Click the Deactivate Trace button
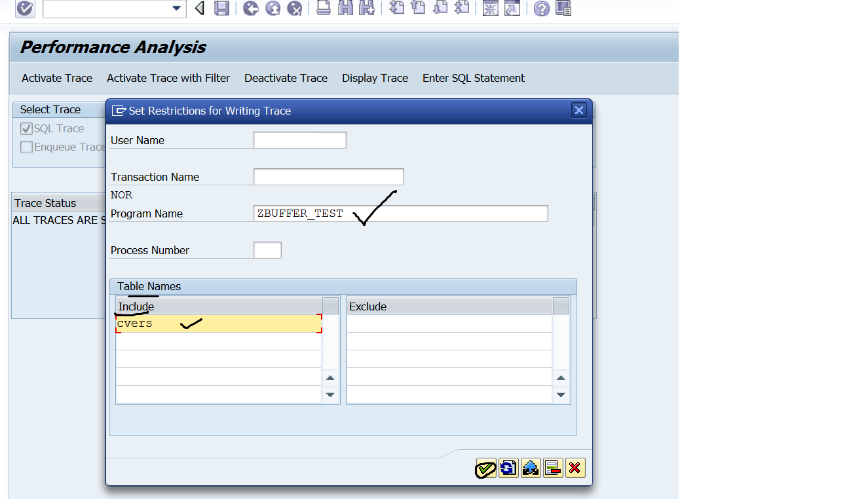 point(286,78)
